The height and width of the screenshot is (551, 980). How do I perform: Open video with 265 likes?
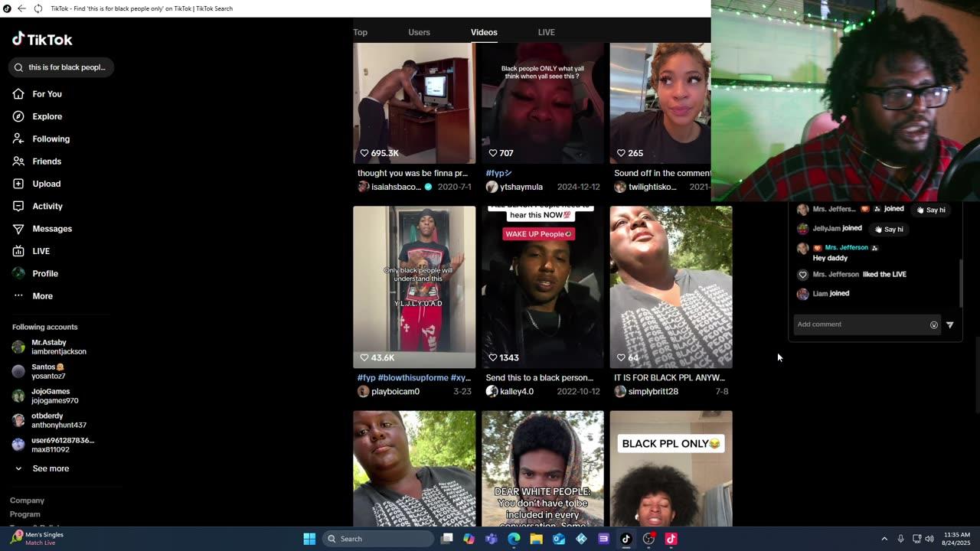(x=661, y=103)
